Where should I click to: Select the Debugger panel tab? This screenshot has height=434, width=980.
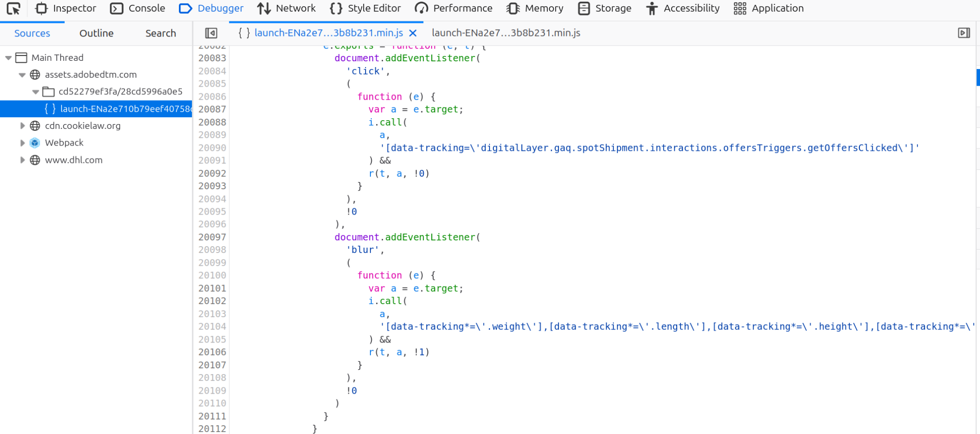coord(211,8)
